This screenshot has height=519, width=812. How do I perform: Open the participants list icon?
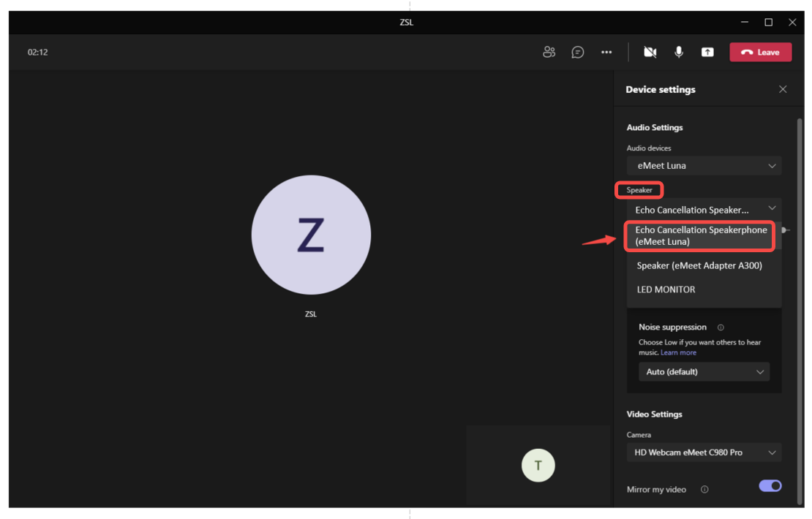pyautogui.click(x=549, y=52)
